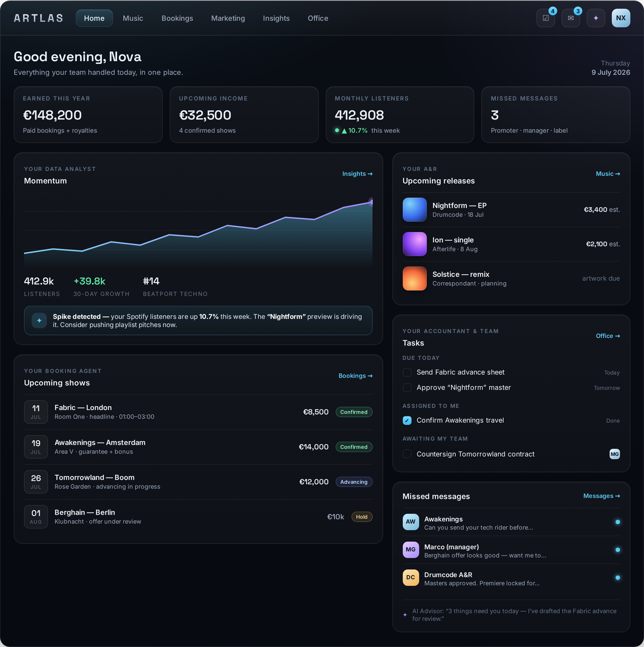Image resolution: width=644 pixels, height=647 pixels.
Task: Click the "Awakenings — Amsterdam" show title
Action: (x=100, y=442)
